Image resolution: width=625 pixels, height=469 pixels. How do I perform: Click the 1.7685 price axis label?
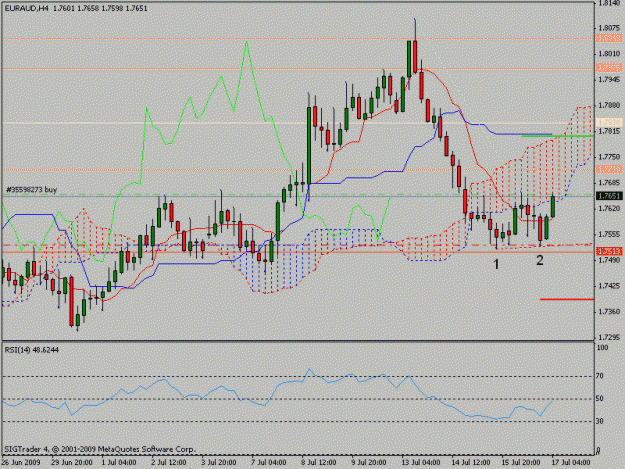(609, 182)
